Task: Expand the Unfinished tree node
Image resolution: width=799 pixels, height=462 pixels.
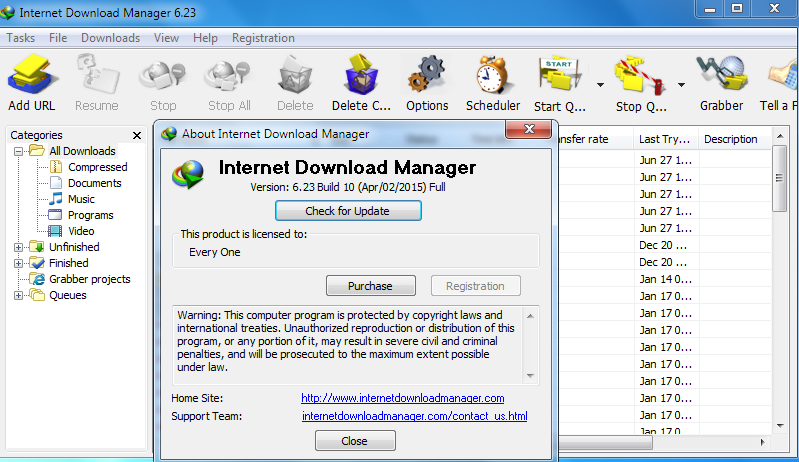Action: [18, 247]
